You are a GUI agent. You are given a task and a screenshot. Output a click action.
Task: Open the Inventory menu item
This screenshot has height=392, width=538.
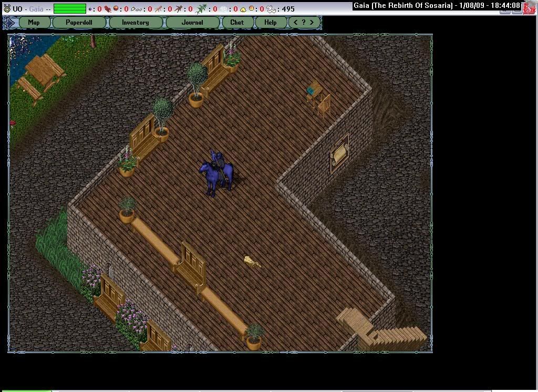(136, 22)
